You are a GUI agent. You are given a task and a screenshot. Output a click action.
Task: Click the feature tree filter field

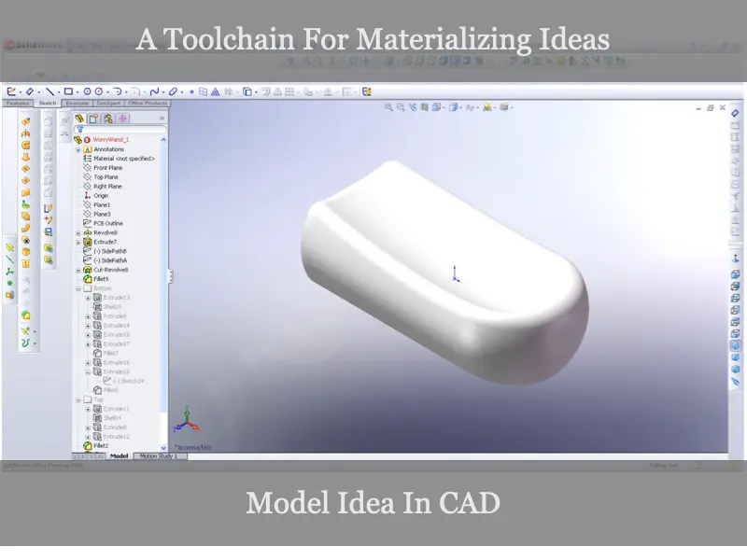tap(120, 130)
